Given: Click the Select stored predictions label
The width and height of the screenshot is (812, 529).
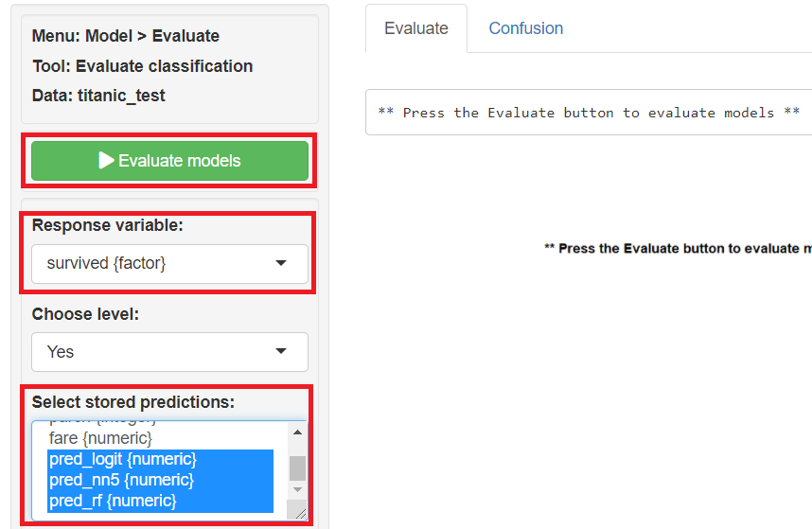Looking at the screenshot, I should (x=132, y=402).
